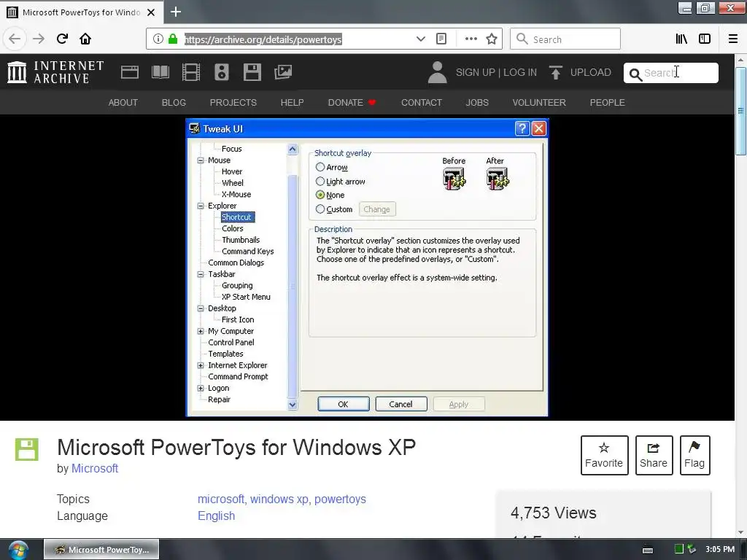The width and height of the screenshot is (747, 560).
Task: Go to the browser Home icon
Action: (x=85, y=39)
